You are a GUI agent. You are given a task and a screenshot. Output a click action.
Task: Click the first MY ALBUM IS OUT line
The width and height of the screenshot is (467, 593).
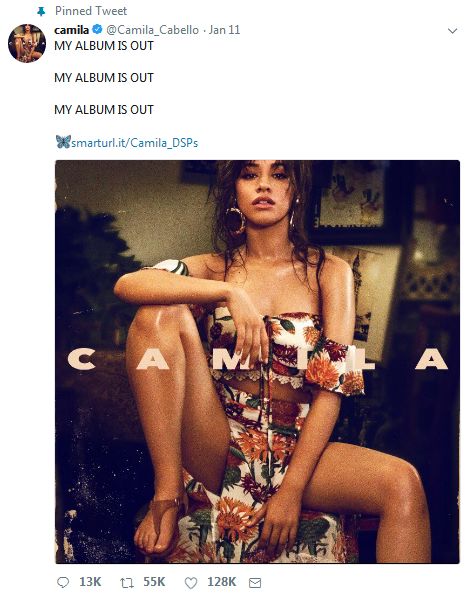tap(104, 46)
